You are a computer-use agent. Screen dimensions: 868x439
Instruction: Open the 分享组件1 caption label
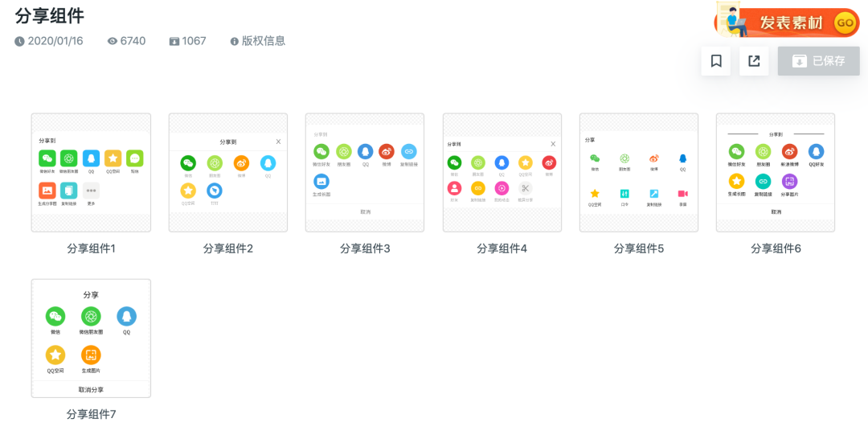coord(91,248)
